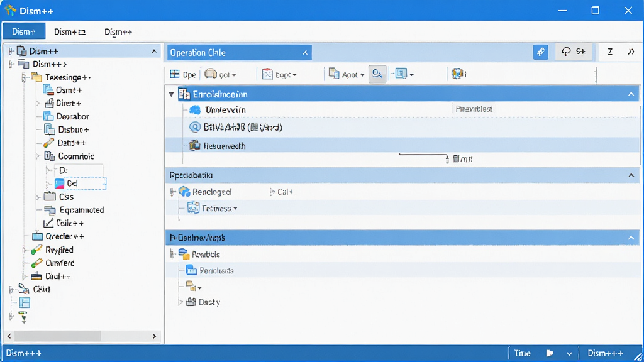Click the Csm++ tree item icon

point(48,89)
